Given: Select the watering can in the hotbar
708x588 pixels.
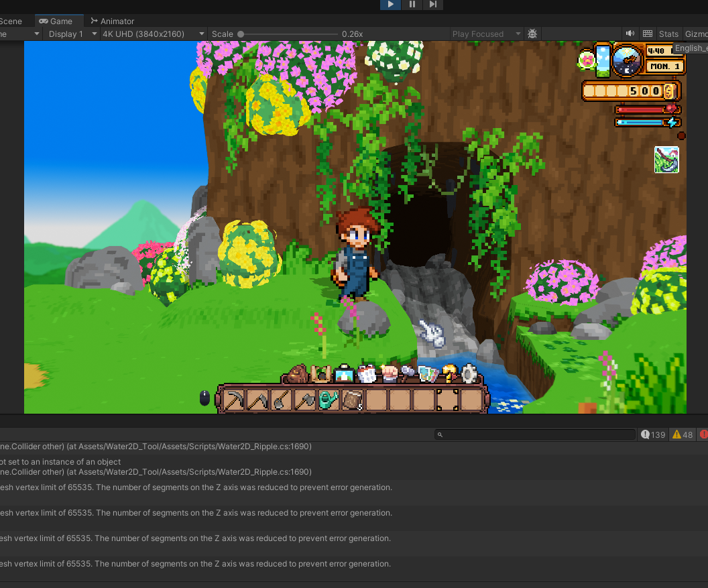Looking at the screenshot, I should coord(328,400).
